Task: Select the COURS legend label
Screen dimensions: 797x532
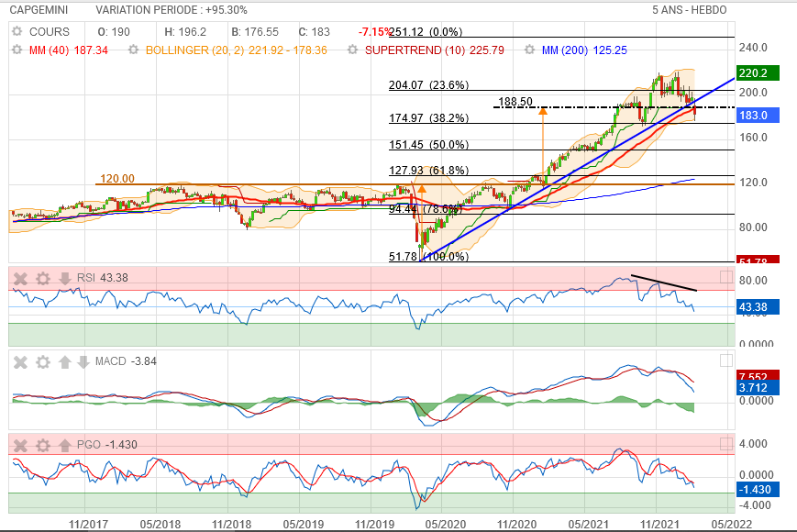Action: [50, 31]
